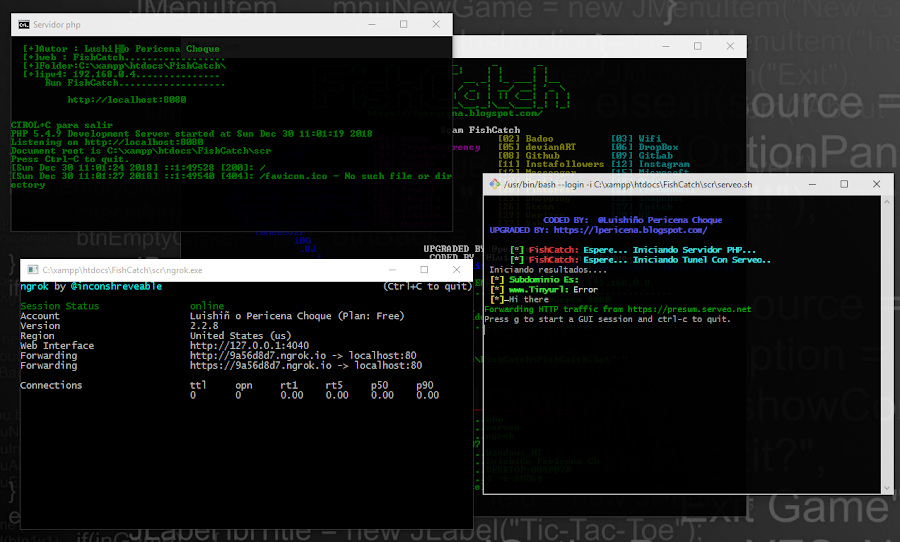Close the ngrok.exe window

456,270
